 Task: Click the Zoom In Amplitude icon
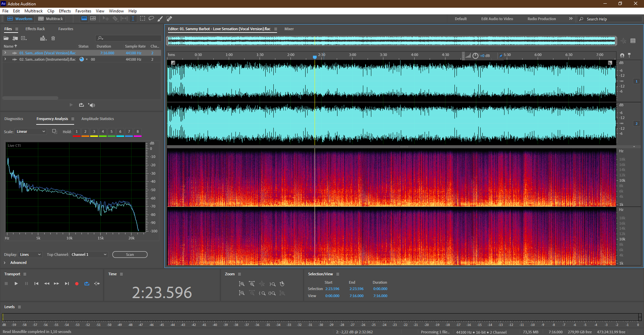click(241, 284)
